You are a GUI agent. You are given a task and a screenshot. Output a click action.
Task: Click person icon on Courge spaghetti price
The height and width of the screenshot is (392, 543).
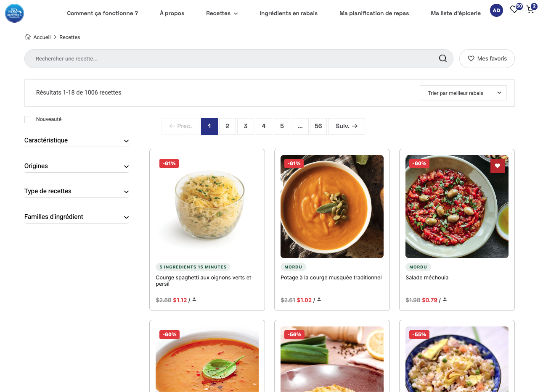tap(194, 300)
